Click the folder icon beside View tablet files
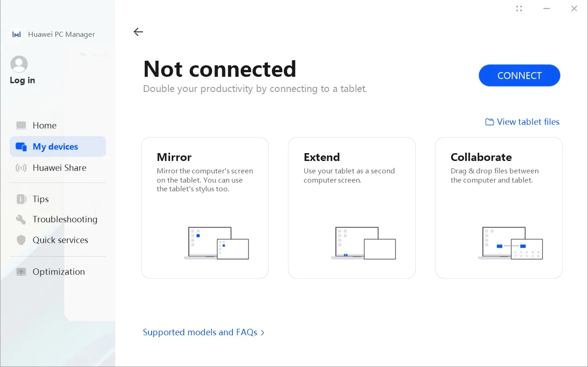588x367 pixels. tap(490, 122)
